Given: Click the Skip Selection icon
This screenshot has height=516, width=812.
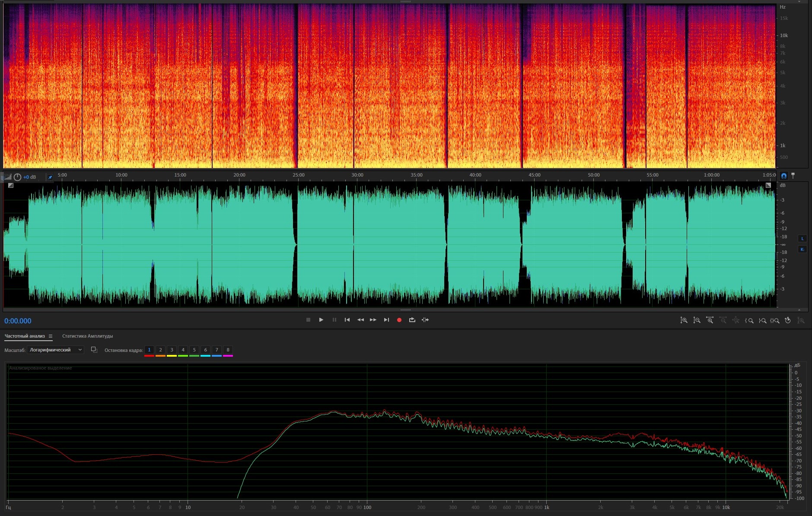Looking at the screenshot, I should (425, 320).
